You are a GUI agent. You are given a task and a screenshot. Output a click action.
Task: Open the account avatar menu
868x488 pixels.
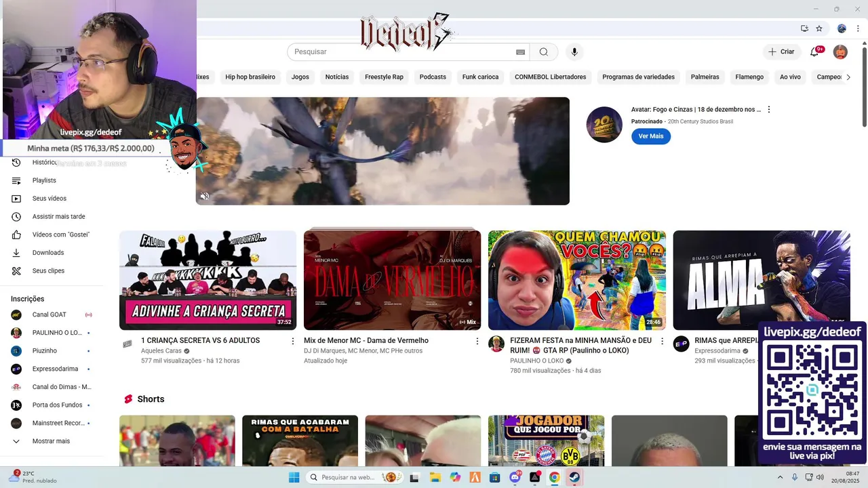tap(840, 52)
